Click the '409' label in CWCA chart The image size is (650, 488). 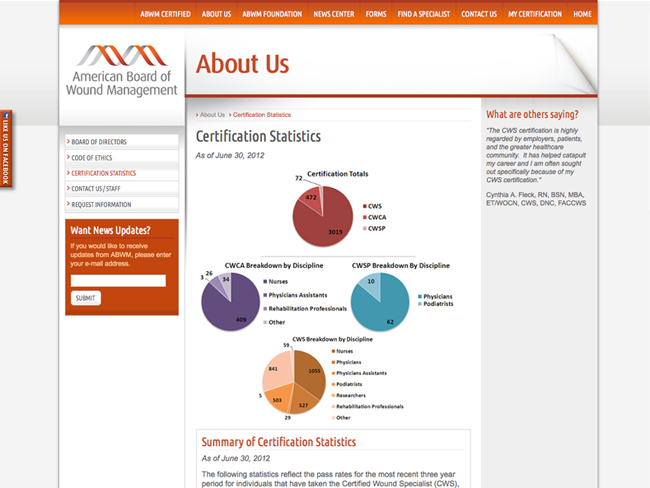(241, 319)
